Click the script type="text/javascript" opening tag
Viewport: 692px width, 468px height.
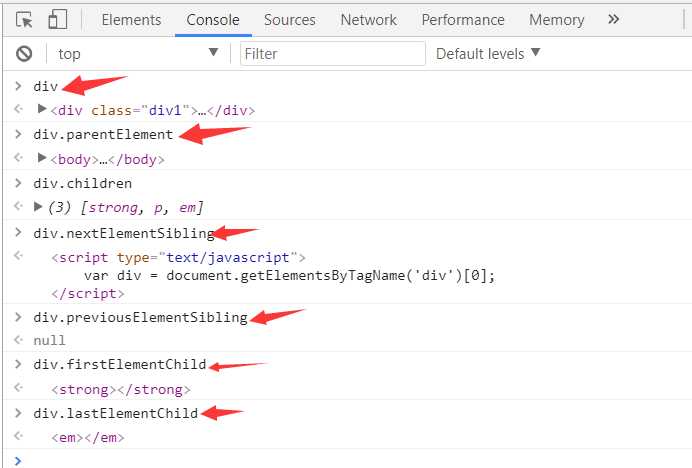click(178, 257)
